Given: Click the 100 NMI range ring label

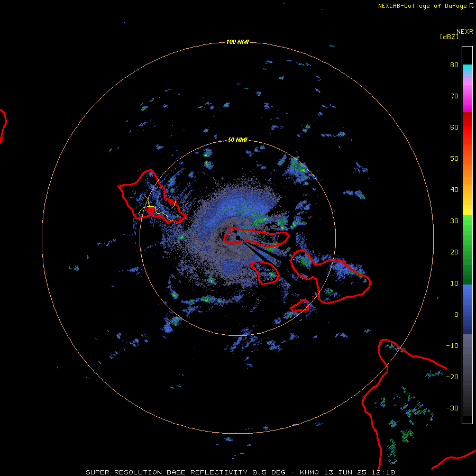Looking at the screenshot, I should [x=237, y=42].
